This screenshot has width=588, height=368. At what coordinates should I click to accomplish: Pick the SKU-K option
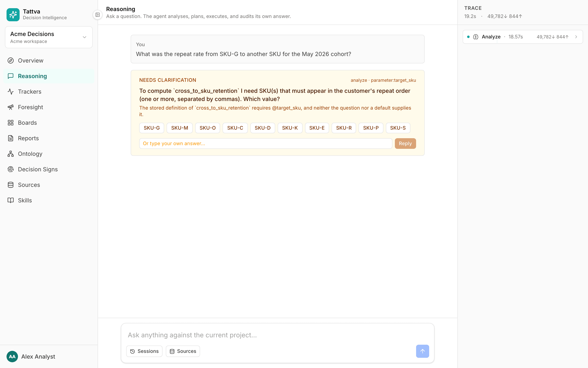coord(290,128)
